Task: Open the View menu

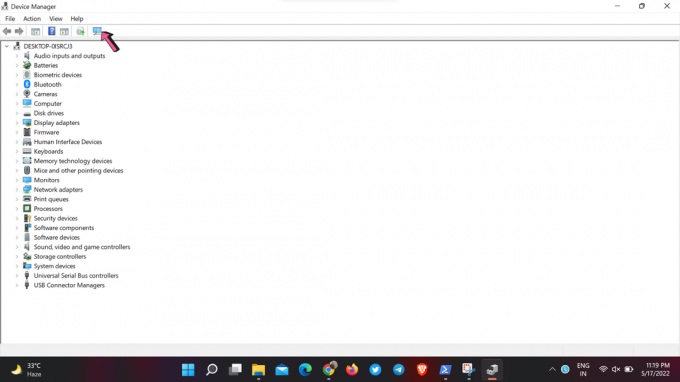Action: click(56, 19)
